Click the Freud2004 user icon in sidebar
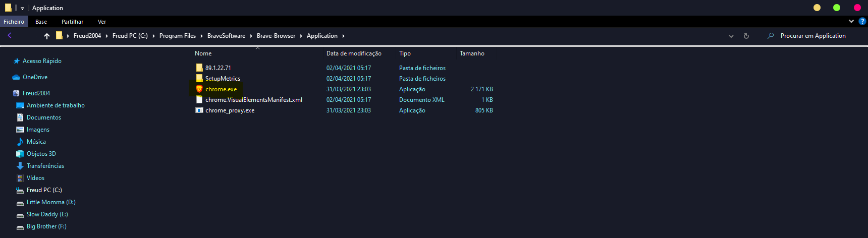The image size is (868, 238). click(16, 93)
